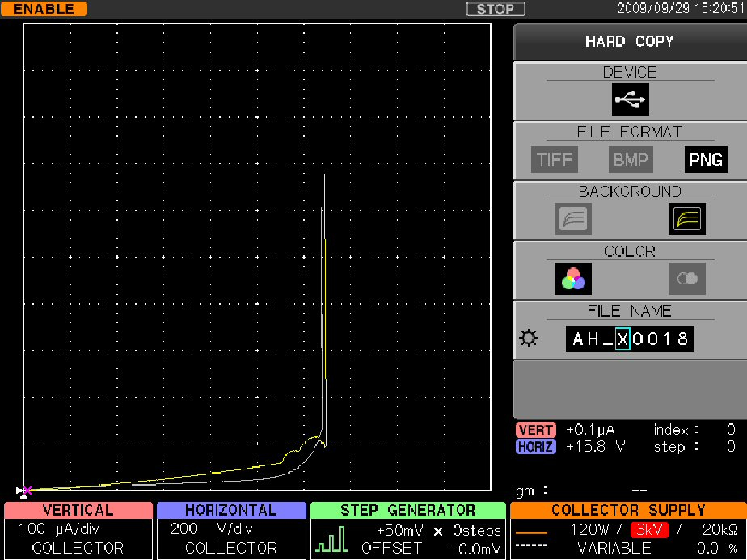Click the 0steps step count value
Viewport: 747px width, 560px height.
pyautogui.click(x=476, y=530)
